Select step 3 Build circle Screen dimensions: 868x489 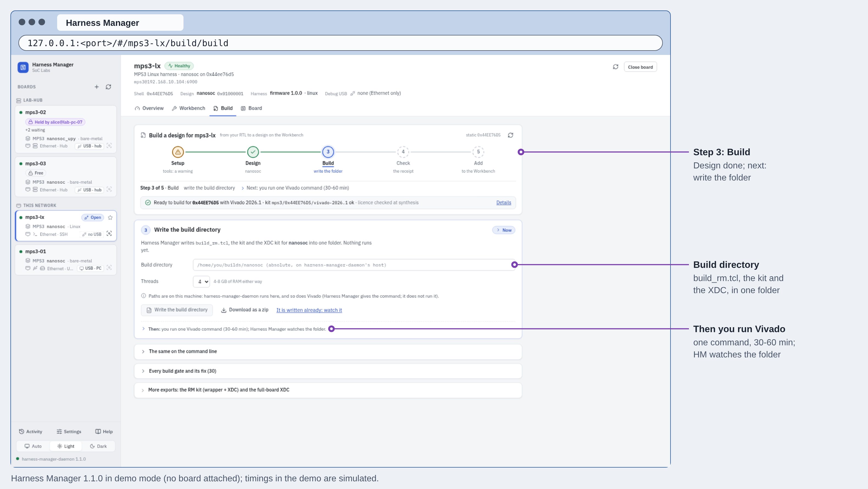pos(328,152)
